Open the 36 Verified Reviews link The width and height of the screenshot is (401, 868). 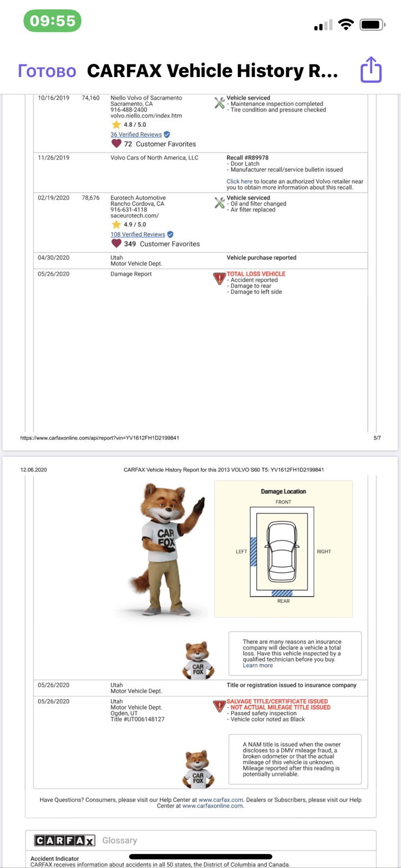coord(136,135)
